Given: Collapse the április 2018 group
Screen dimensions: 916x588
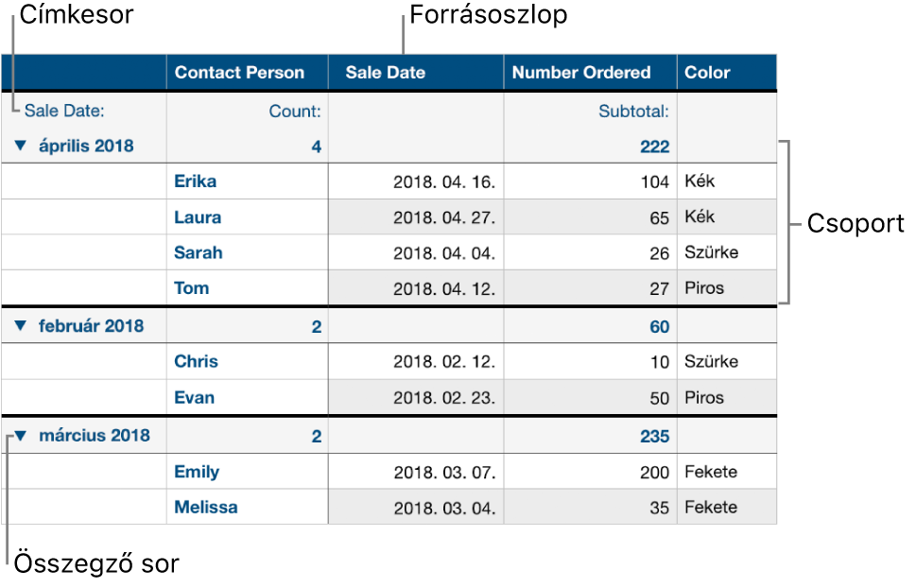Looking at the screenshot, I should point(21,146).
